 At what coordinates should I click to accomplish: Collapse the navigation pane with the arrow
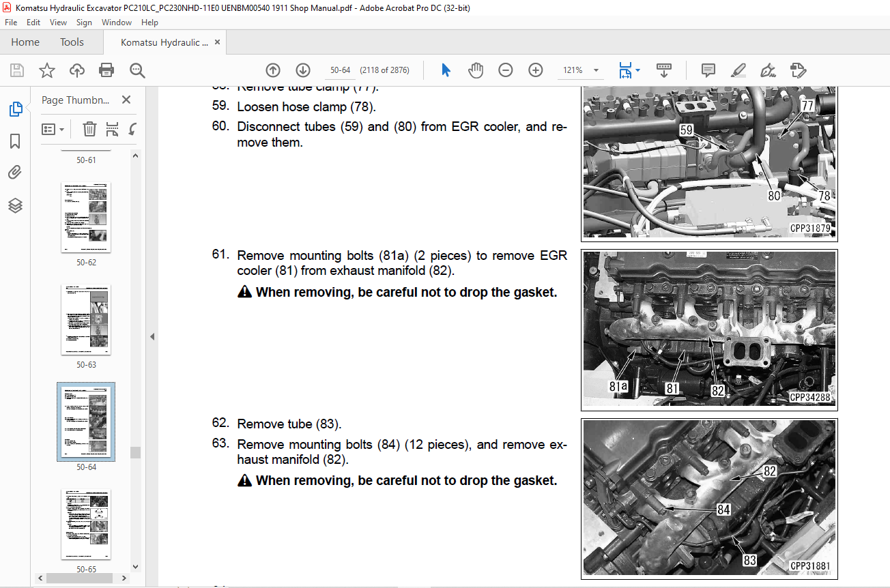(x=152, y=336)
